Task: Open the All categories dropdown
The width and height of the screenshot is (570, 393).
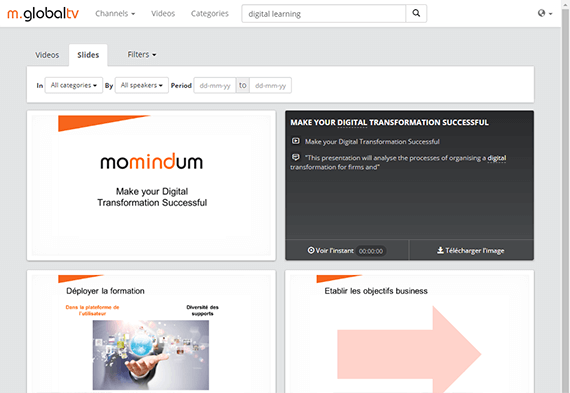Action: 74,85
